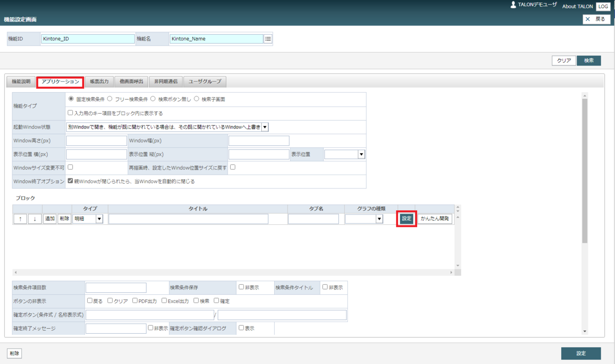Click the X 戻る back button
615x364 pixels.
pos(596,19)
